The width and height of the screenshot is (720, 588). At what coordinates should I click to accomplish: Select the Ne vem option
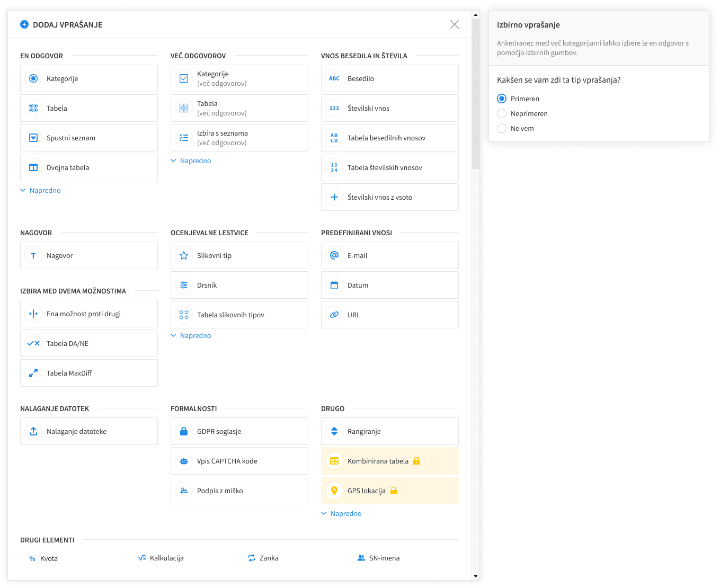[x=501, y=128]
